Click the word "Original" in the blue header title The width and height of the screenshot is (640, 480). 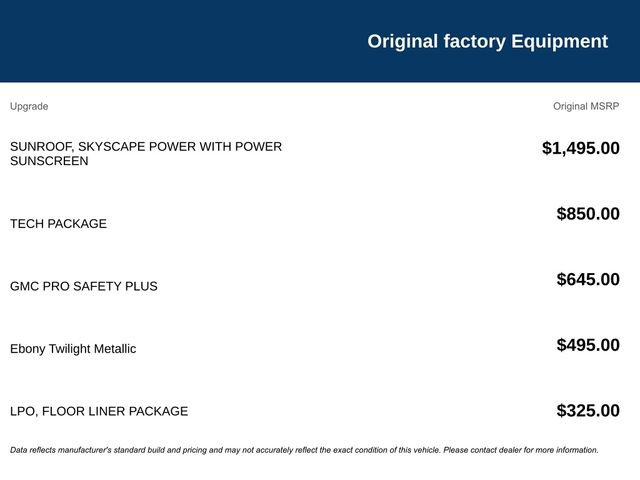[402, 41]
